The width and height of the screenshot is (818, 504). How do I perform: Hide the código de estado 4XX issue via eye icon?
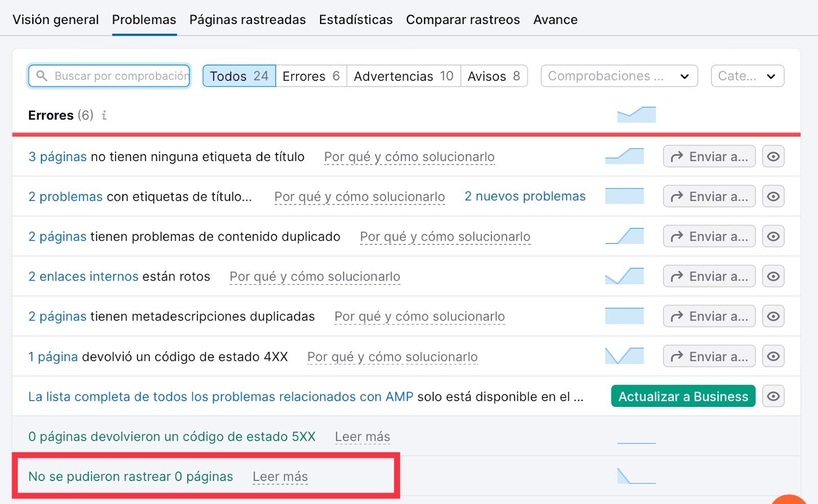click(x=773, y=356)
